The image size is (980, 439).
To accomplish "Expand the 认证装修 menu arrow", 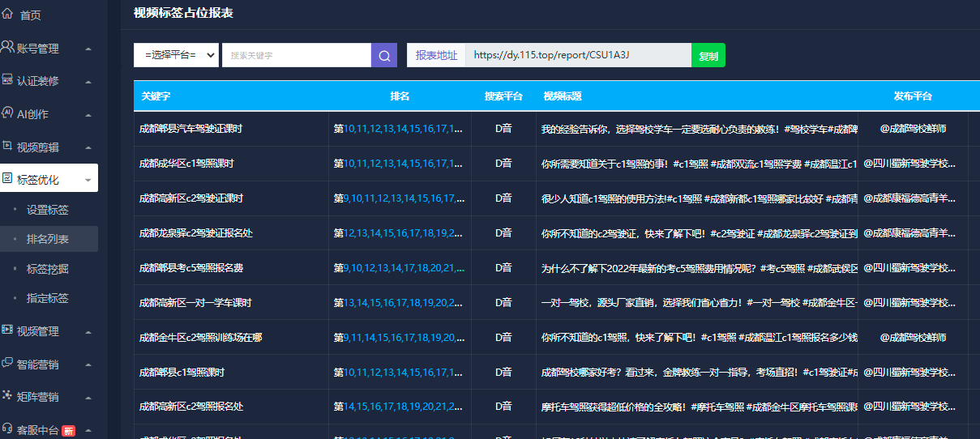I will click(88, 81).
